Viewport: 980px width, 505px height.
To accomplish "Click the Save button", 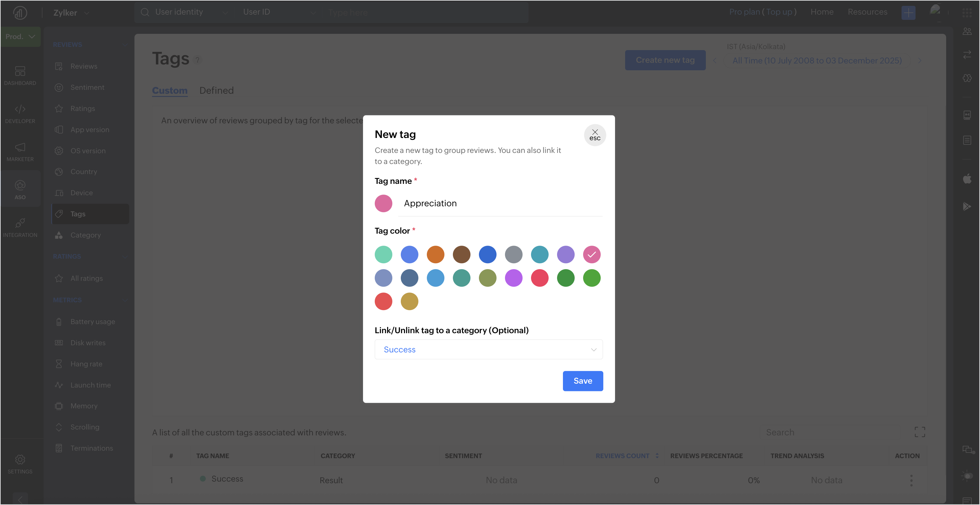I will point(582,381).
